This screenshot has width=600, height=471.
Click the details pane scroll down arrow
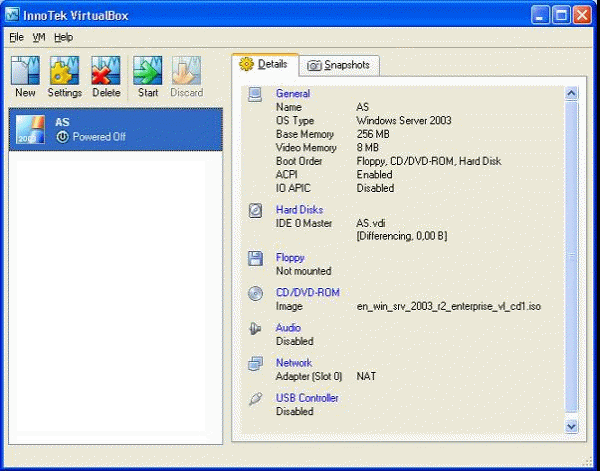click(571, 426)
